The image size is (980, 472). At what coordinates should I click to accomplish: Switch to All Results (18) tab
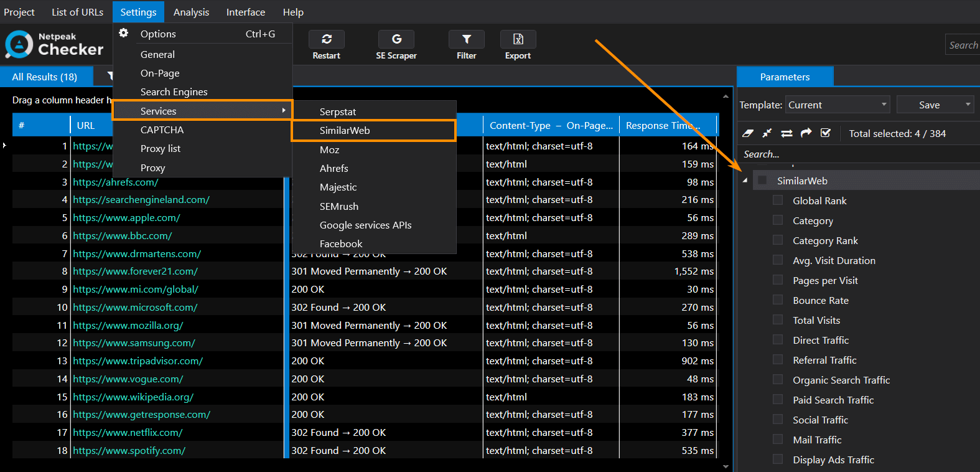pyautogui.click(x=45, y=77)
